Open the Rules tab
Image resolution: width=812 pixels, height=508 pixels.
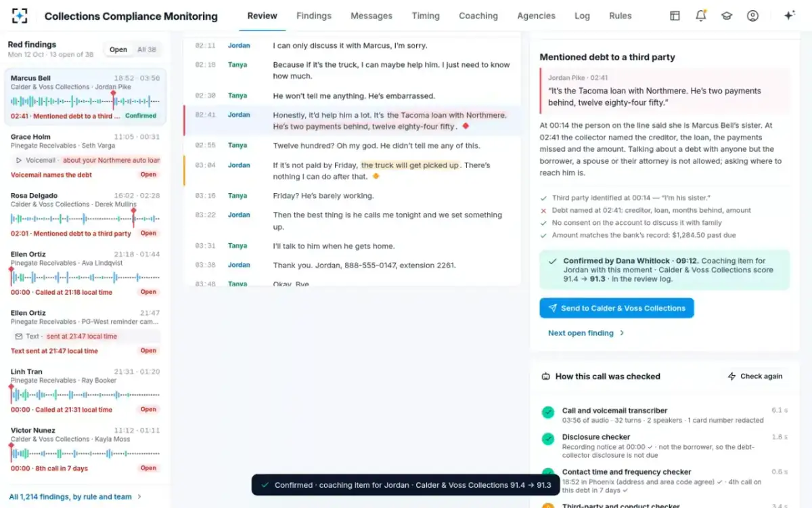click(x=621, y=16)
